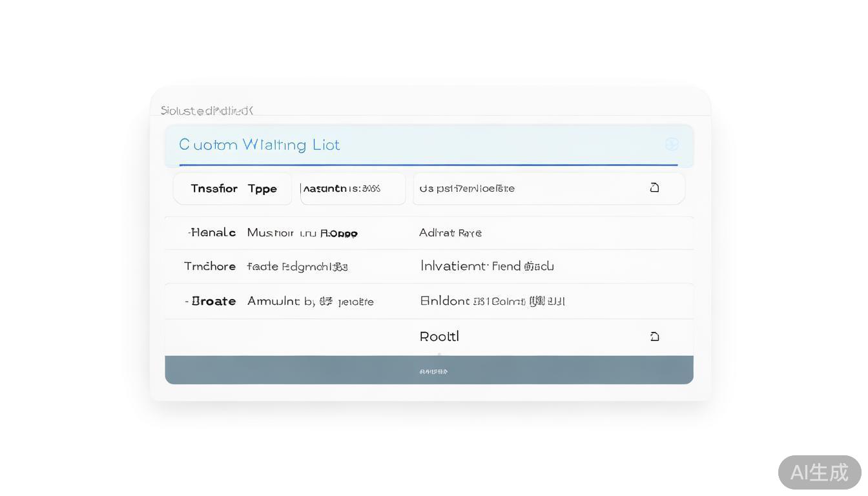This screenshot has width=868, height=496.
Task: Select the 'Tnsafior Tppe' box
Action: pyautogui.click(x=232, y=189)
